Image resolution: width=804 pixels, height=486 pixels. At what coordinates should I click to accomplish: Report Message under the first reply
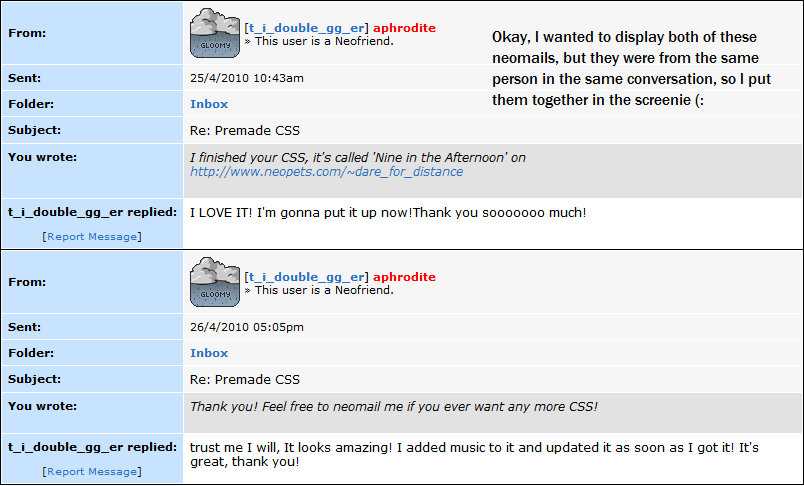tap(92, 236)
